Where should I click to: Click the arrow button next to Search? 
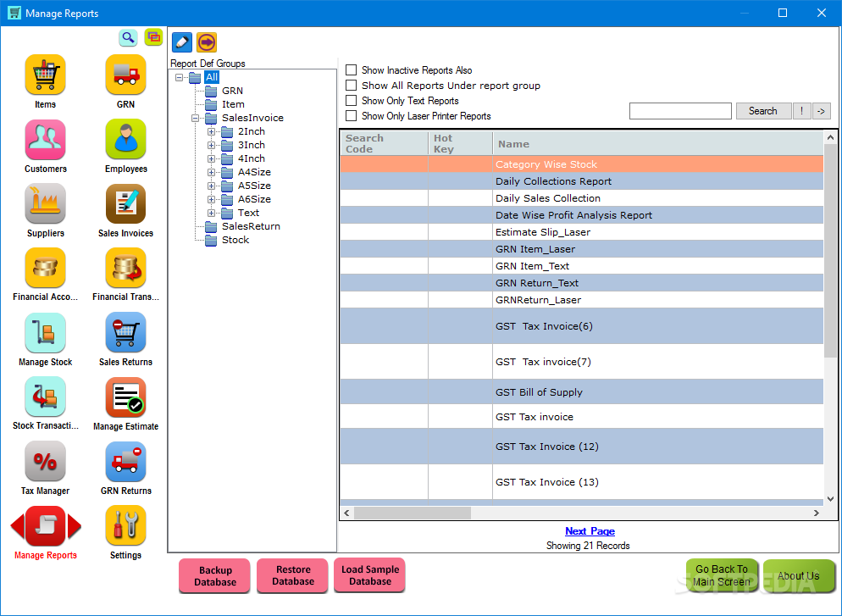click(821, 111)
